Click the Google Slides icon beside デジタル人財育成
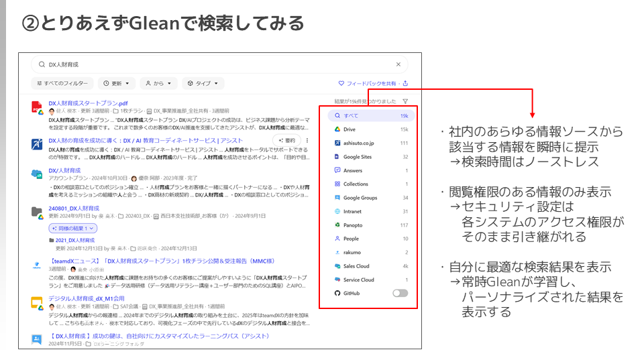 pyautogui.click(x=37, y=303)
